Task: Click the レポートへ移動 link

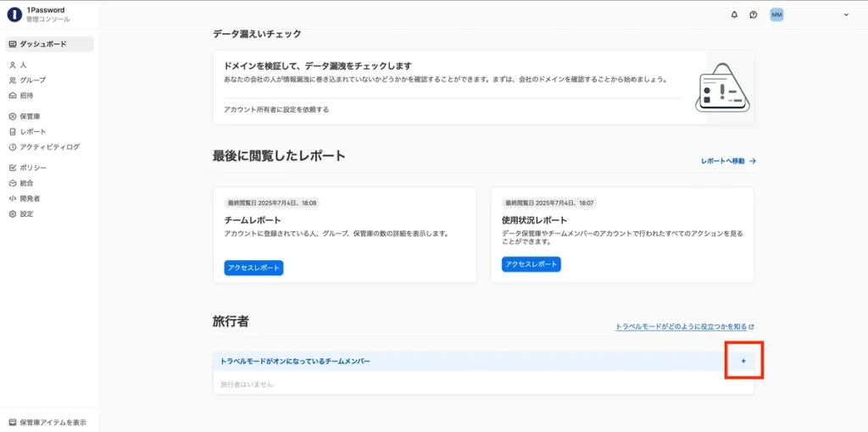Action: tap(728, 161)
